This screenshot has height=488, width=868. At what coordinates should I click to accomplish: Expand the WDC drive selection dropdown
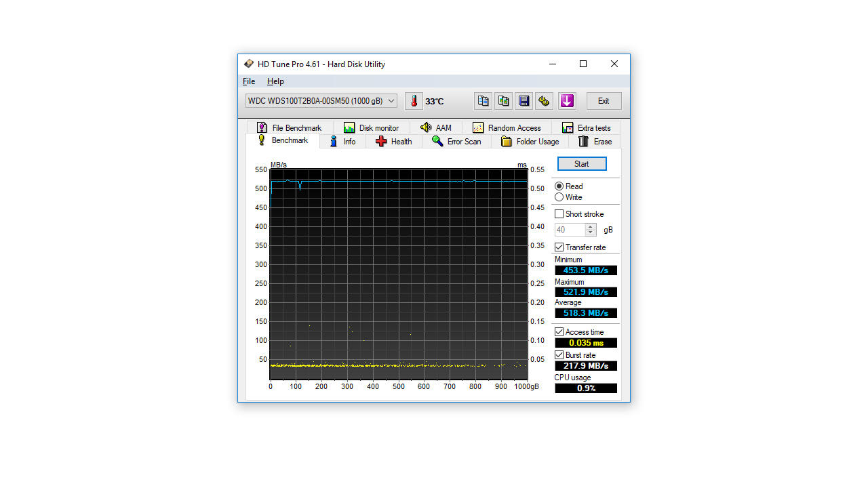[321, 101]
